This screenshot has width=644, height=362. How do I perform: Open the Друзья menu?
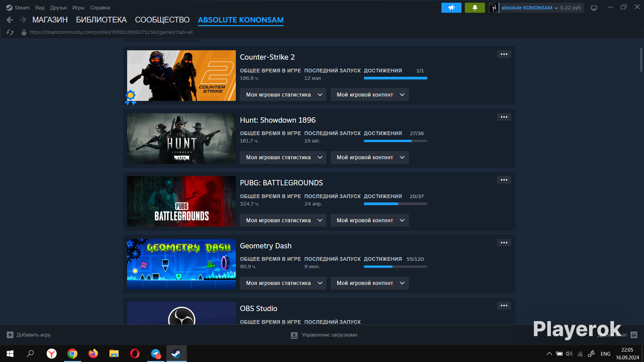click(x=58, y=8)
